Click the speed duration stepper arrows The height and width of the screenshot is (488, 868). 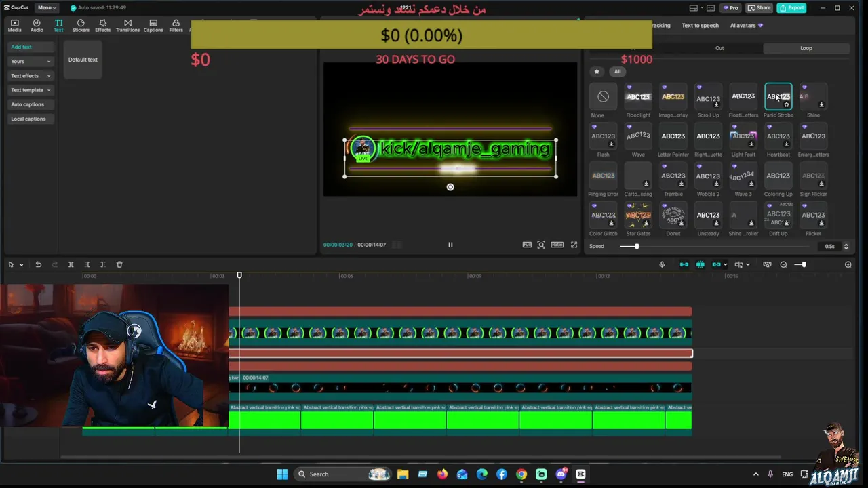pyautogui.click(x=846, y=246)
